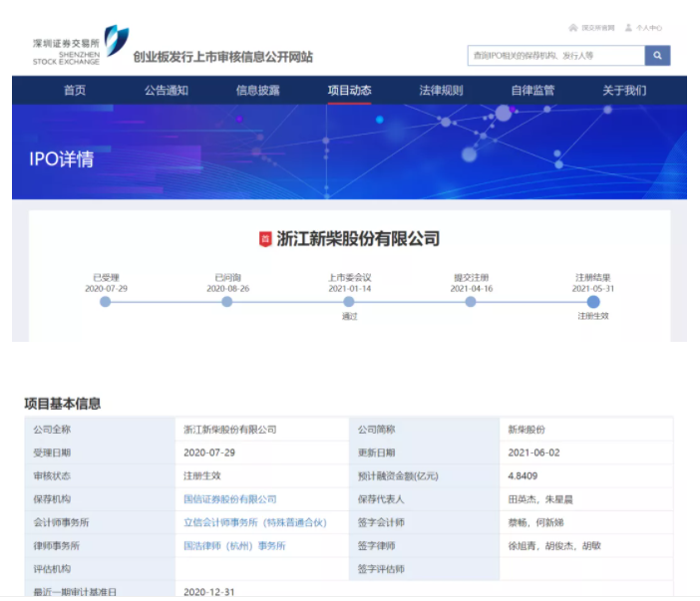The width and height of the screenshot is (700, 601).
Task: Click the 浙江新柴股份有限公司 heading
Action: (x=358, y=238)
